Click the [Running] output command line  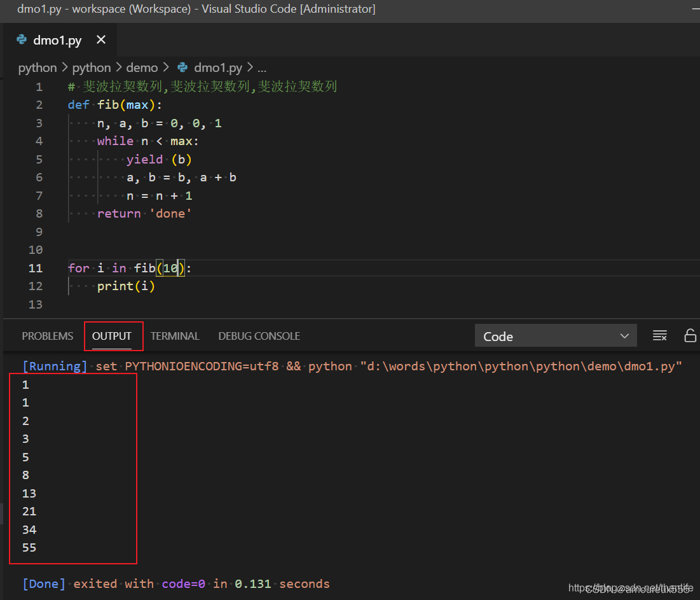coord(352,366)
